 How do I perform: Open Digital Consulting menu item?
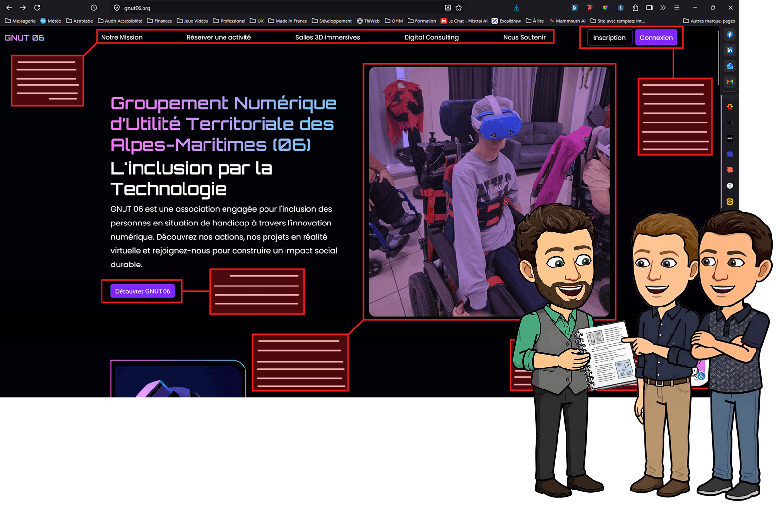tap(431, 37)
